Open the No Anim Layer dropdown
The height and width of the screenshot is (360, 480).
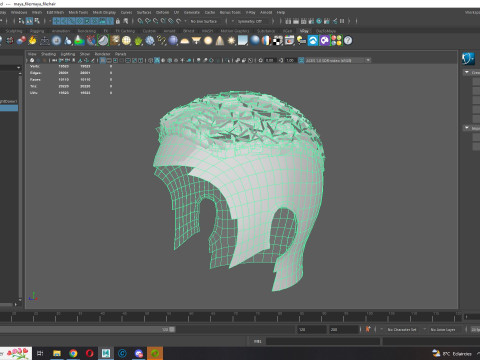[x=443, y=329]
